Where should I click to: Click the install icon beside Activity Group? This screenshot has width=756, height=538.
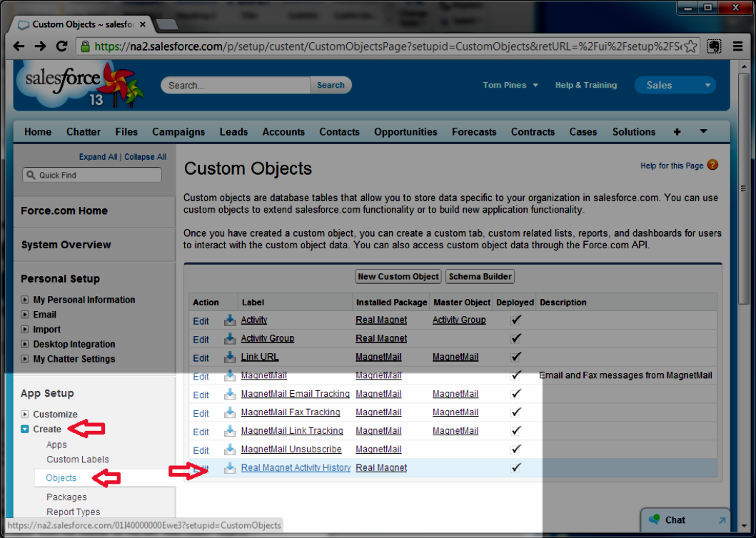tap(230, 338)
